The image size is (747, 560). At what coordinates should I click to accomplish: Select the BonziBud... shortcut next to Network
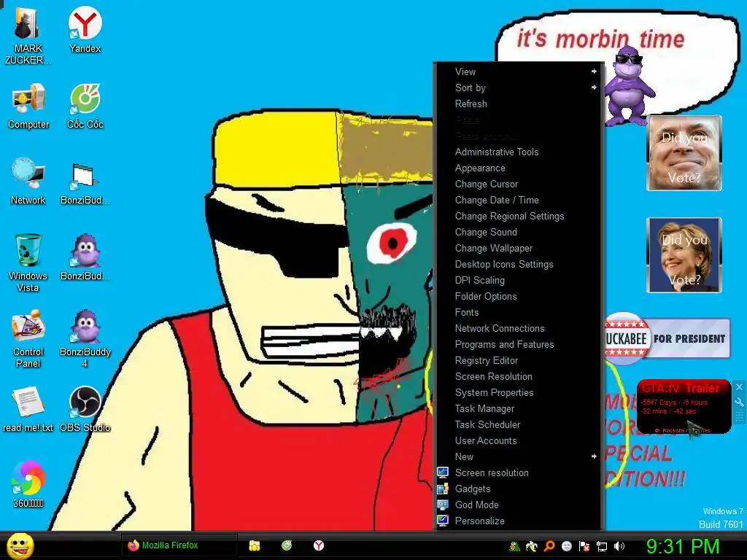[x=85, y=182]
